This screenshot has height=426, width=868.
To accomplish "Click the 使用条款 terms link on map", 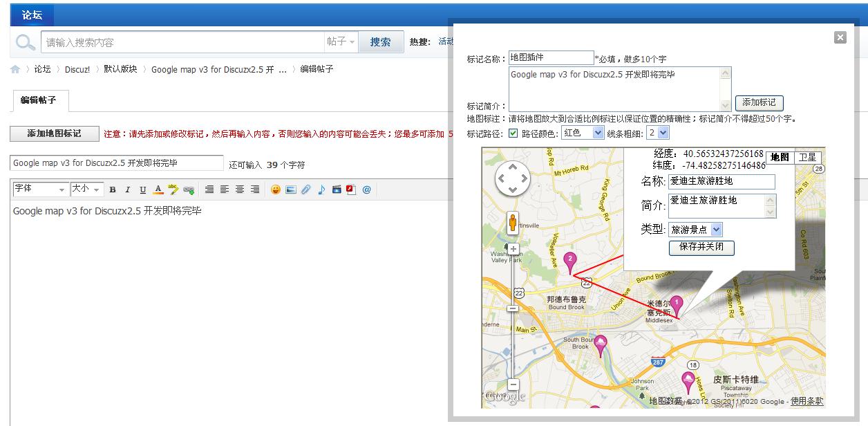I will 806,401.
